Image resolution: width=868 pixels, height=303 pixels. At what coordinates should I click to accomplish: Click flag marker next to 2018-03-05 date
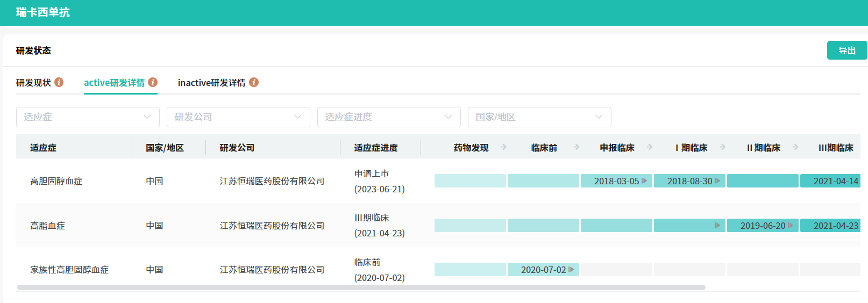click(x=644, y=181)
